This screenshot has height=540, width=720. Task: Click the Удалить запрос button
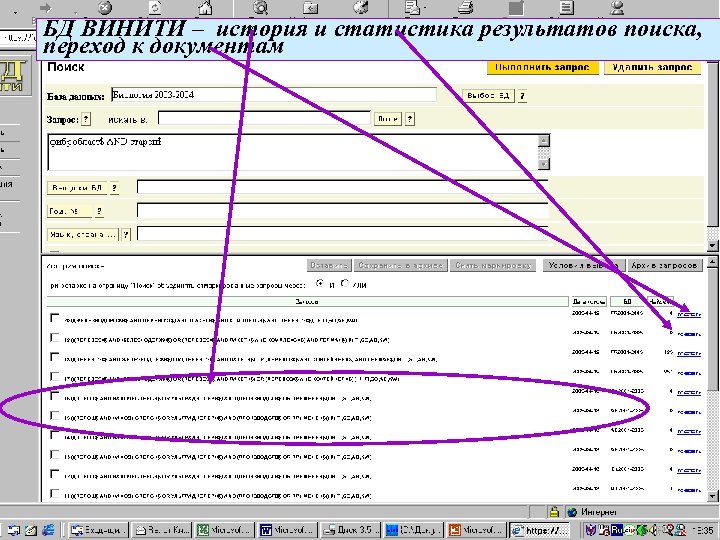652,67
